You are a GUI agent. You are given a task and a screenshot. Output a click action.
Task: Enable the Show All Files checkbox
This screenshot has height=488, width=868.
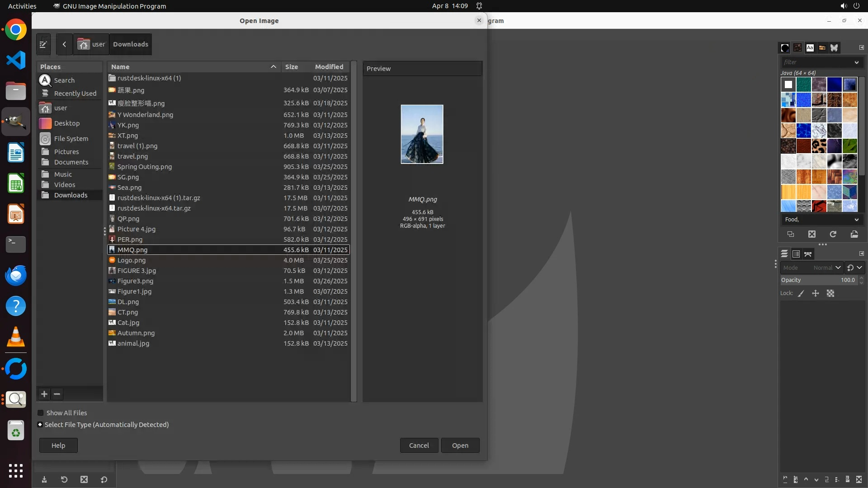tap(41, 413)
